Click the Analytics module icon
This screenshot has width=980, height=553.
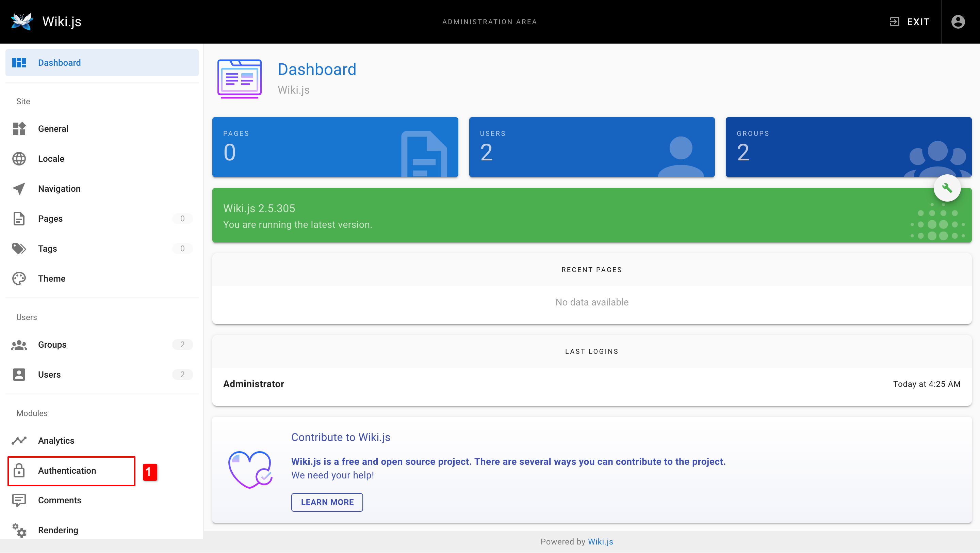(19, 440)
